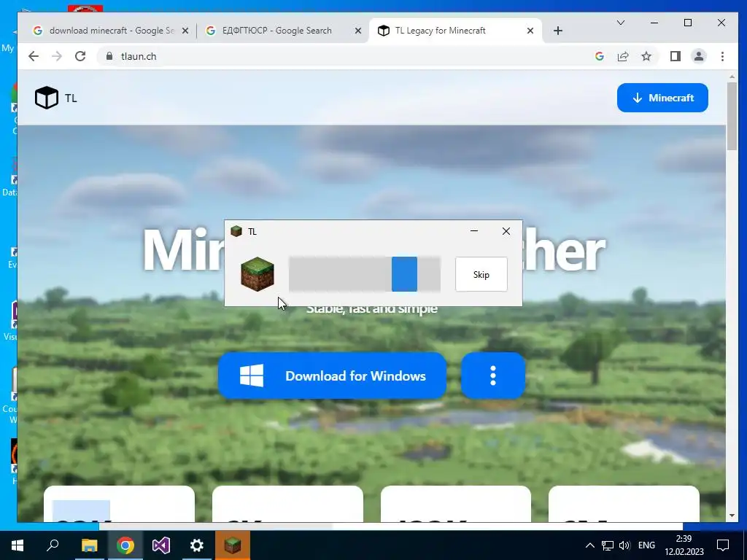
Task: Toggle the Chrome side panel
Action: coord(675,56)
